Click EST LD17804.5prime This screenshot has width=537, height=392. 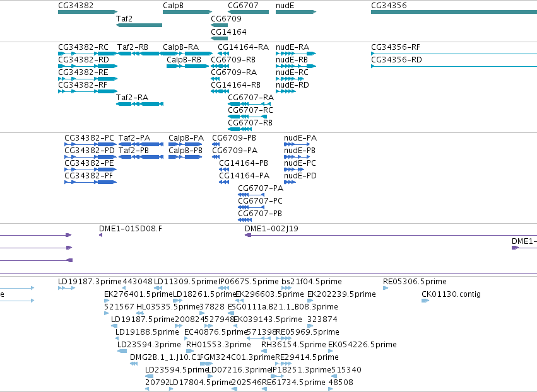(172, 389)
